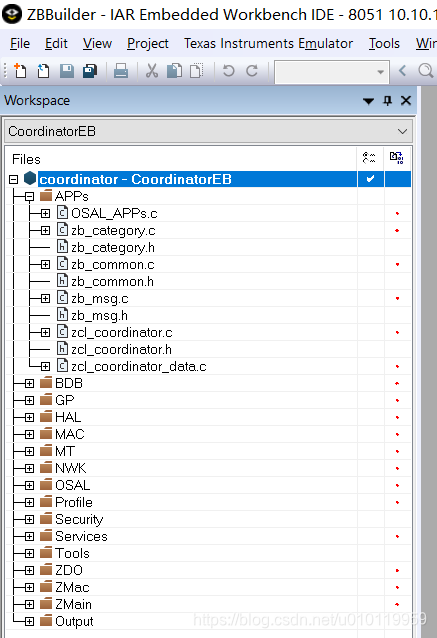Expand the Security folder
The height and width of the screenshot is (638, 437).
tap(29, 520)
